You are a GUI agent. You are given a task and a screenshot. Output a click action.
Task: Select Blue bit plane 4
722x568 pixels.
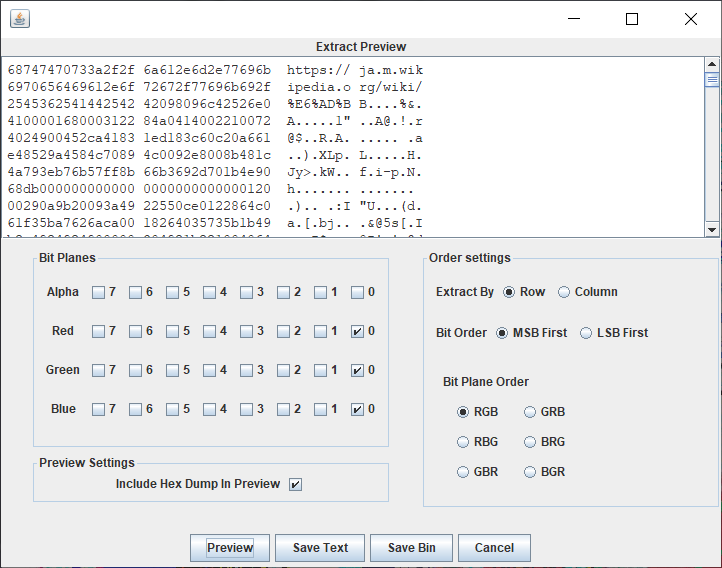[x=210, y=410]
